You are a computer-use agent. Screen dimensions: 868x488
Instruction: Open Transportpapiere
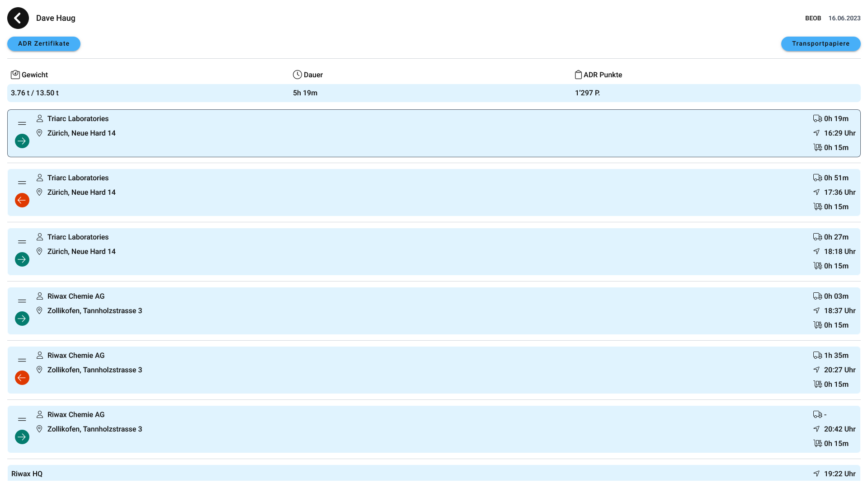tap(821, 44)
